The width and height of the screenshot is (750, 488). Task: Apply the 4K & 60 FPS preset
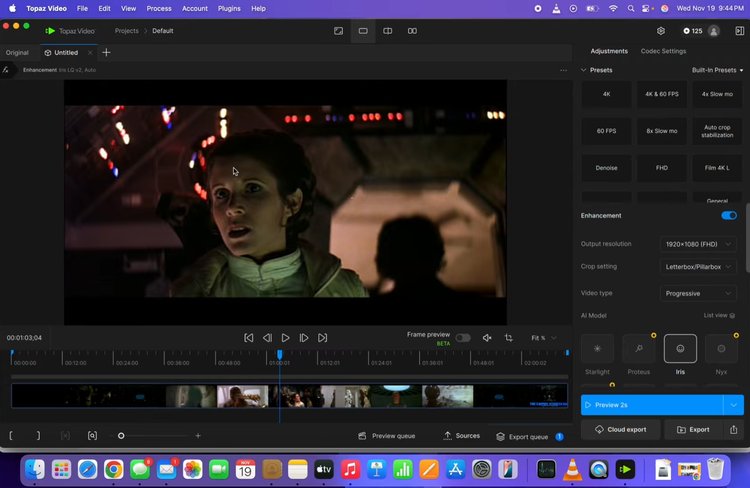[x=662, y=94]
